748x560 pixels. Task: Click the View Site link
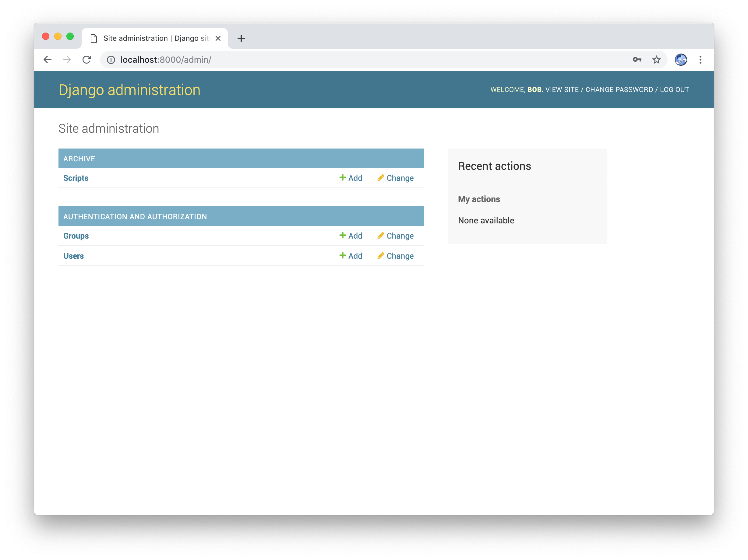562,89
